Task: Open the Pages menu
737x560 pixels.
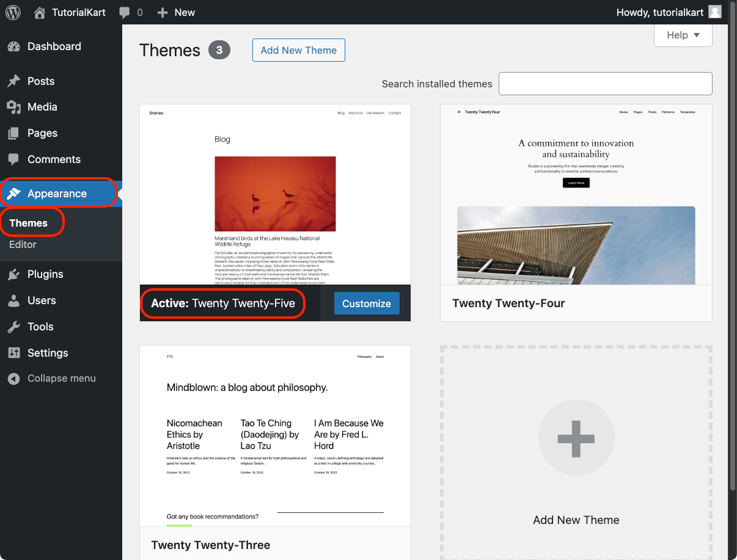Action: (61, 133)
